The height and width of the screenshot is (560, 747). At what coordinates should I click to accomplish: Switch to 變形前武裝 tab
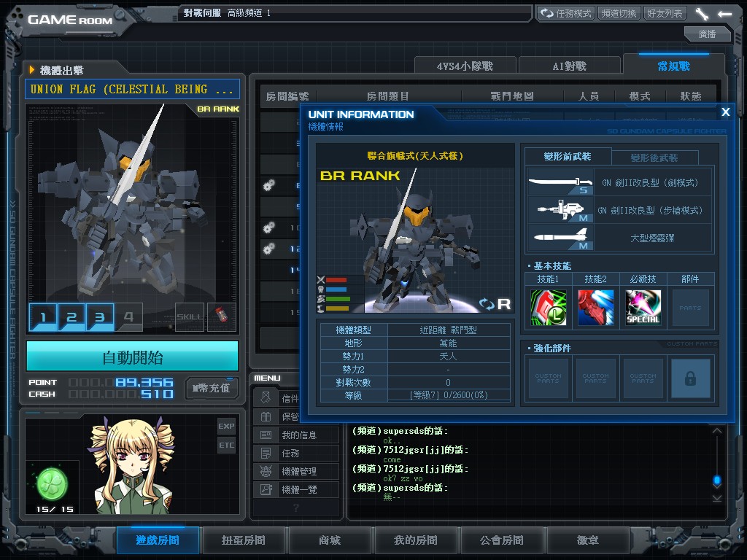pos(568,157)
